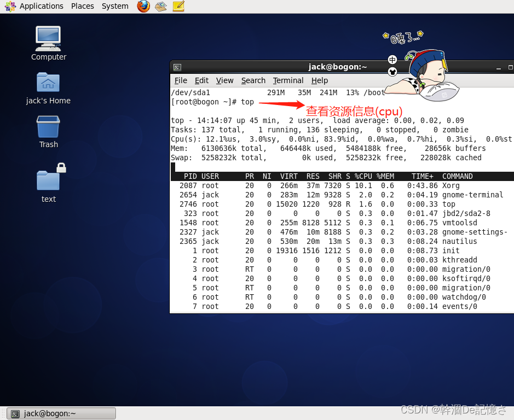Click the COMMAND column header
Image resolution: width=514 pixels, height=420 pixels.
457,176
